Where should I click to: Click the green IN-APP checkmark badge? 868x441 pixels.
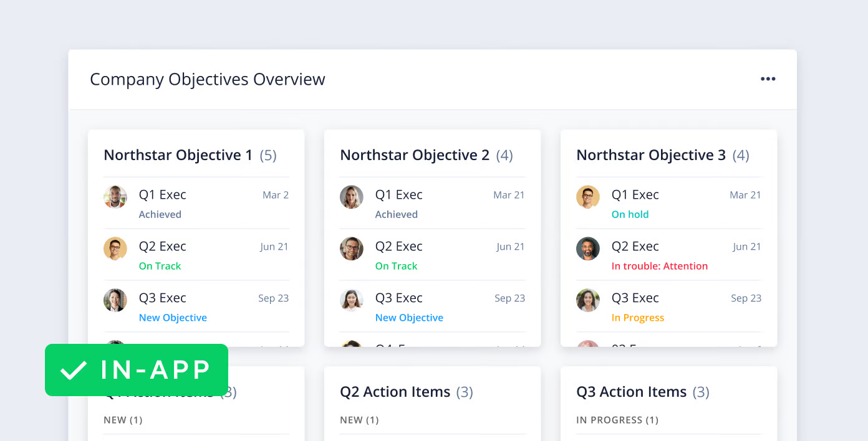point(137,370)
